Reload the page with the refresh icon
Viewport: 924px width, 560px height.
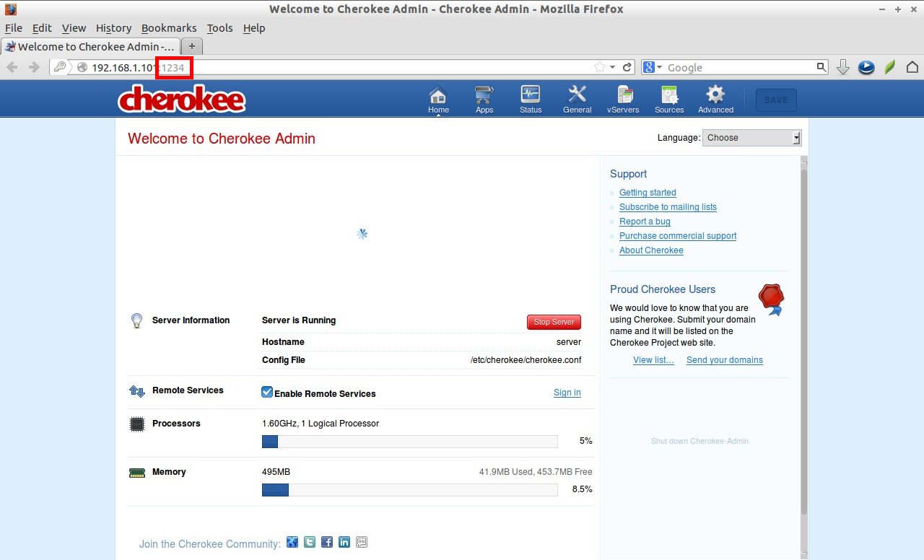[627, 67]
